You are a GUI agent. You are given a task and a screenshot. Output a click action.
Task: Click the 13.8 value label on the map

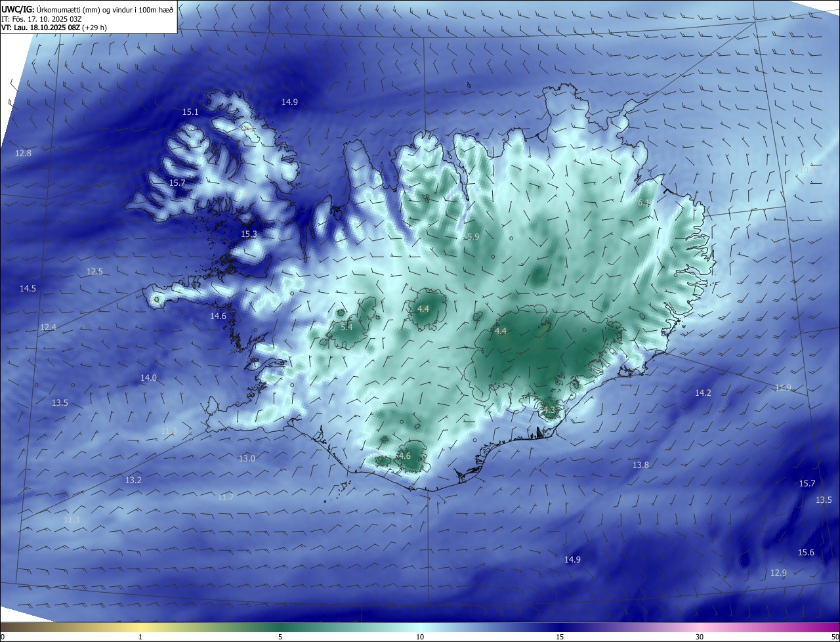640,465
